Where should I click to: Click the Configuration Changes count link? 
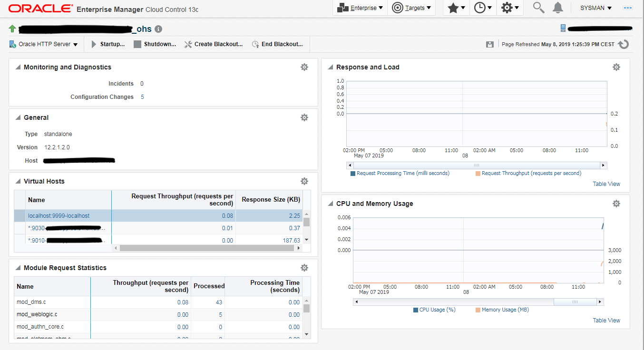click(x=141, y=97)
